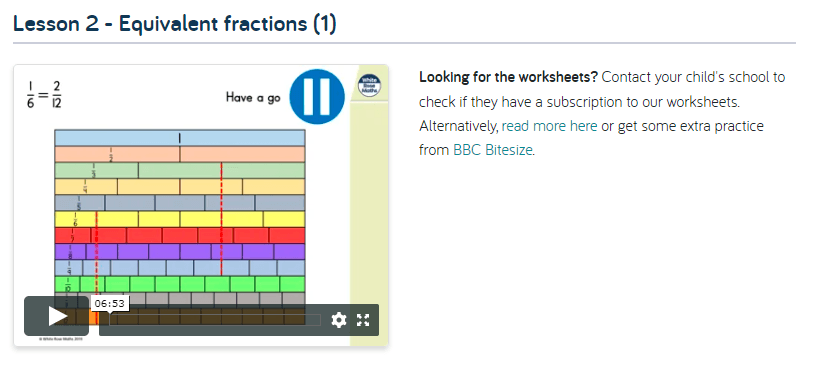Click the first yellow sixth segment
Screen dimensions: 814x378
coord(75,219)
